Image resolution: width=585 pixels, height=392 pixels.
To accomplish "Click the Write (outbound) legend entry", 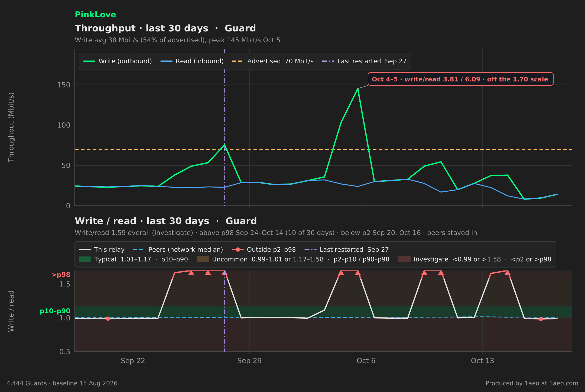I will 118,61.
